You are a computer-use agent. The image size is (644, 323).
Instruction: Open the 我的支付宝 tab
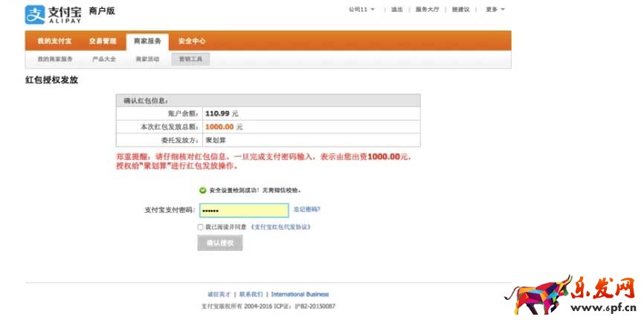(x=54, y=41)
